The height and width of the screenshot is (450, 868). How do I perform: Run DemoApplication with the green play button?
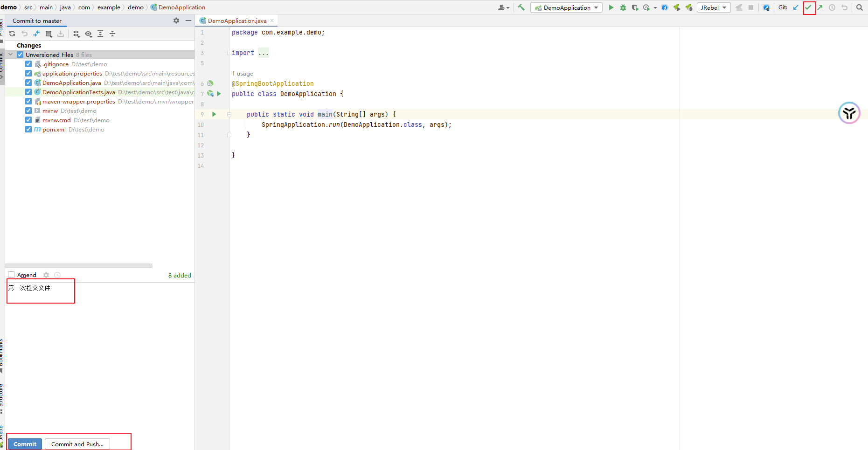611,7
